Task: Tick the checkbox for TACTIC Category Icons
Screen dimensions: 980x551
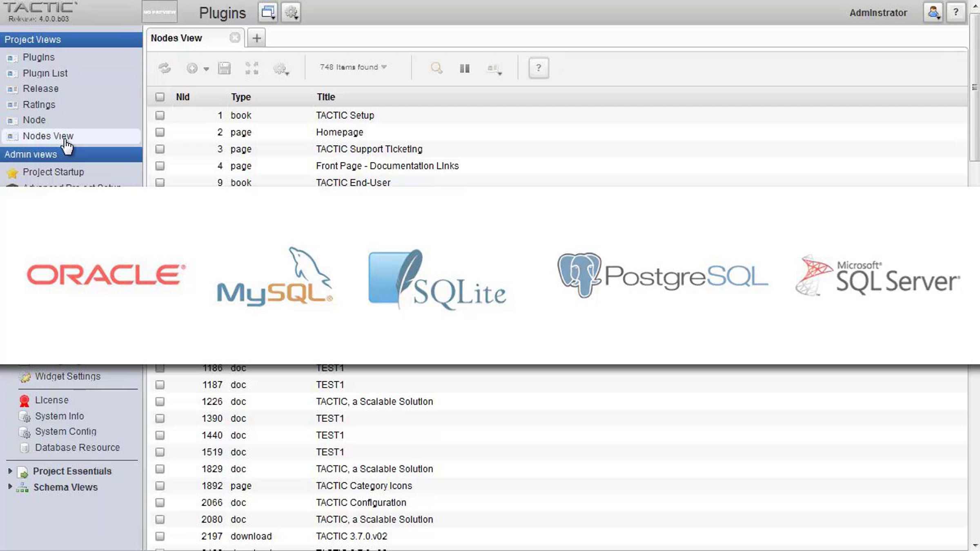Action: [x=160, y=486]
